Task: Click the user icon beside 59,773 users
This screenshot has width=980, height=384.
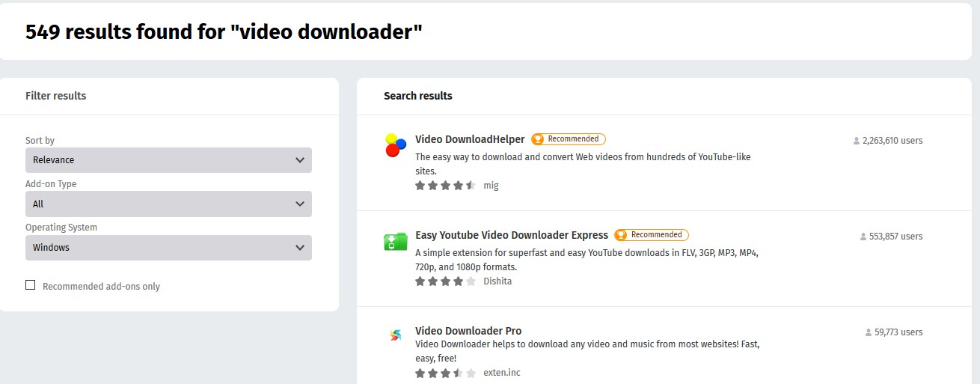Action: 869,332
